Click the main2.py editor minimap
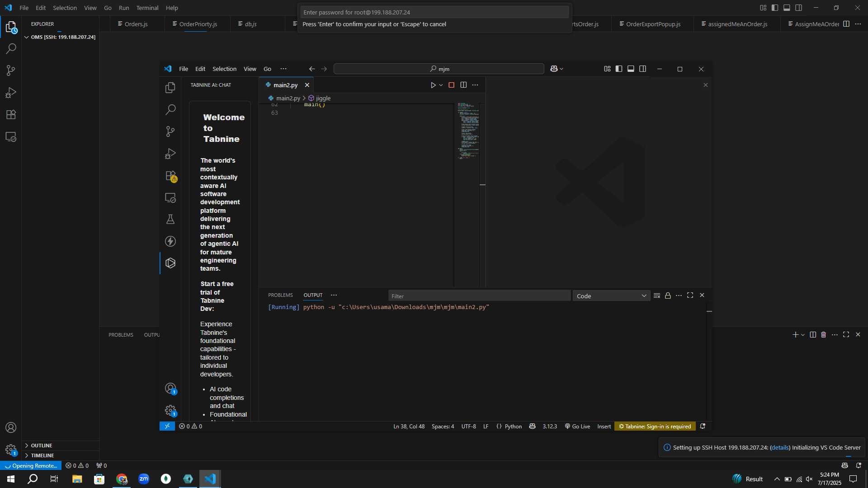 coord(468,131)
